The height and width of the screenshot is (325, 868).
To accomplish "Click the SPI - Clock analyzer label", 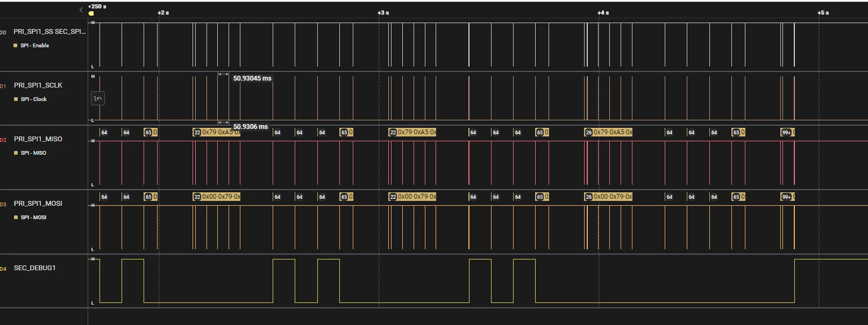I will coord(34,99).
